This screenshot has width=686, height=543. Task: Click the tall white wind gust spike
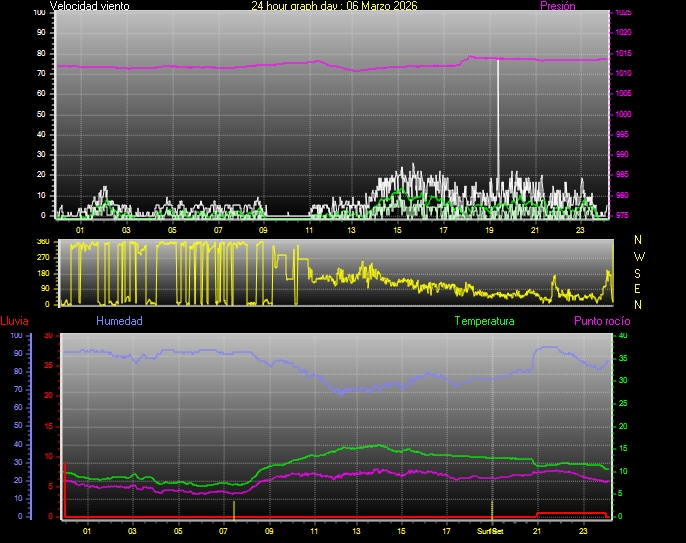click(x=498, y=120)
